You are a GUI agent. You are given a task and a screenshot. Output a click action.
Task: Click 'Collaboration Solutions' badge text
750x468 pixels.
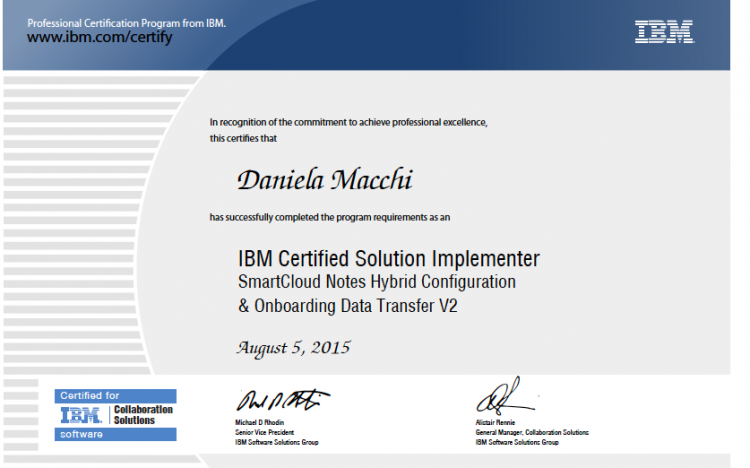[143, 415]
